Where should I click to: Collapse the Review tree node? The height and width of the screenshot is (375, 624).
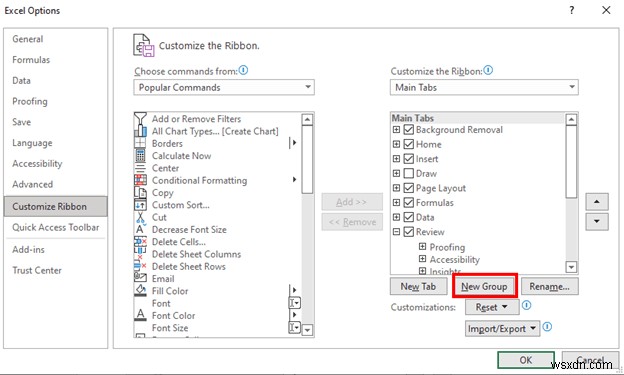(x=396, y=232)
